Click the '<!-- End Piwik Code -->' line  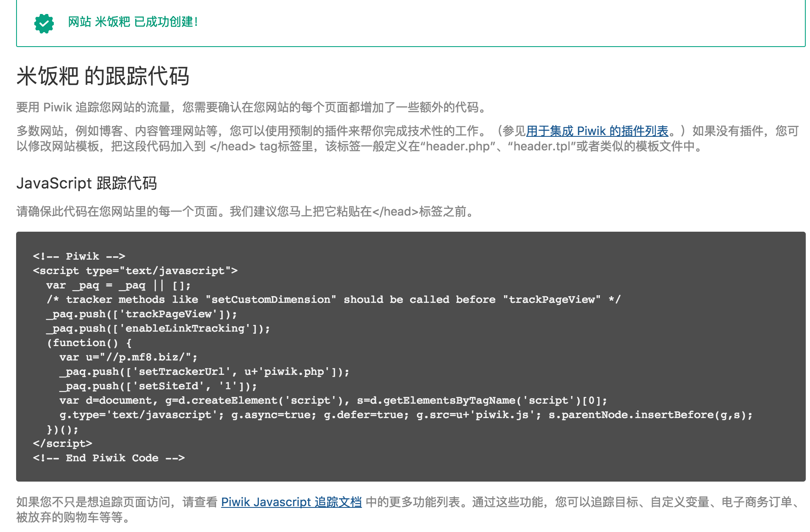point(109,458)
